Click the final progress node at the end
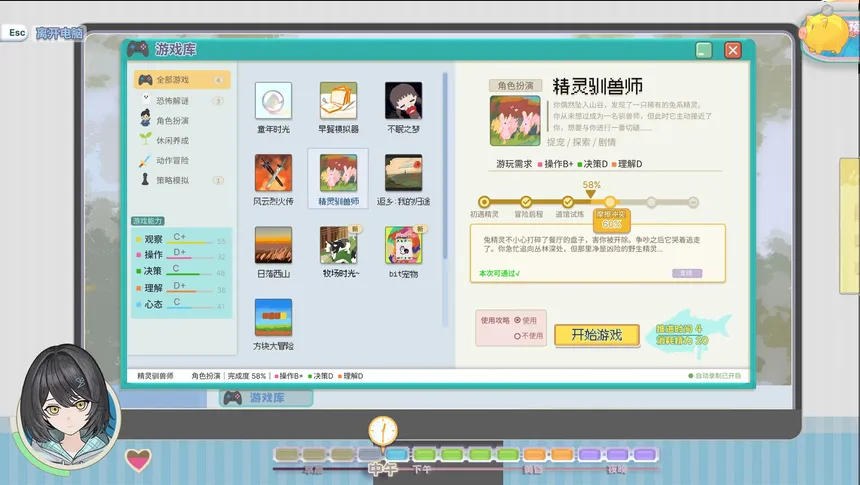The height and width of the screenshot is (485, 860). [x=693, y=202]
